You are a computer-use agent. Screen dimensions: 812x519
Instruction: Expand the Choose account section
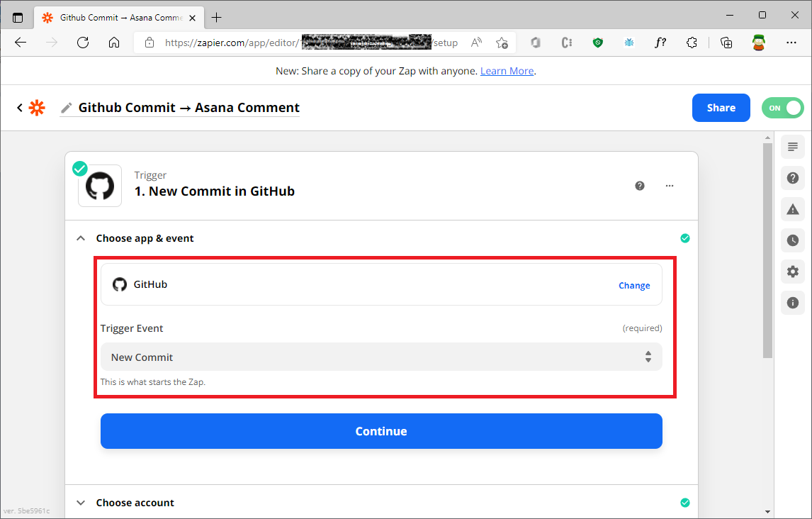pos(81,503)
